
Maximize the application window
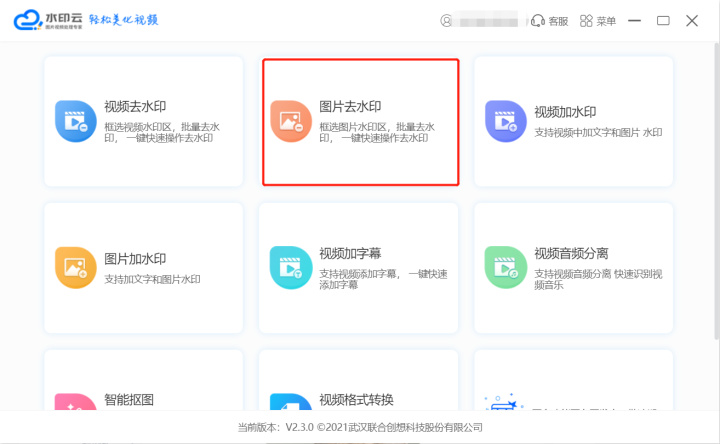point(663,20)
